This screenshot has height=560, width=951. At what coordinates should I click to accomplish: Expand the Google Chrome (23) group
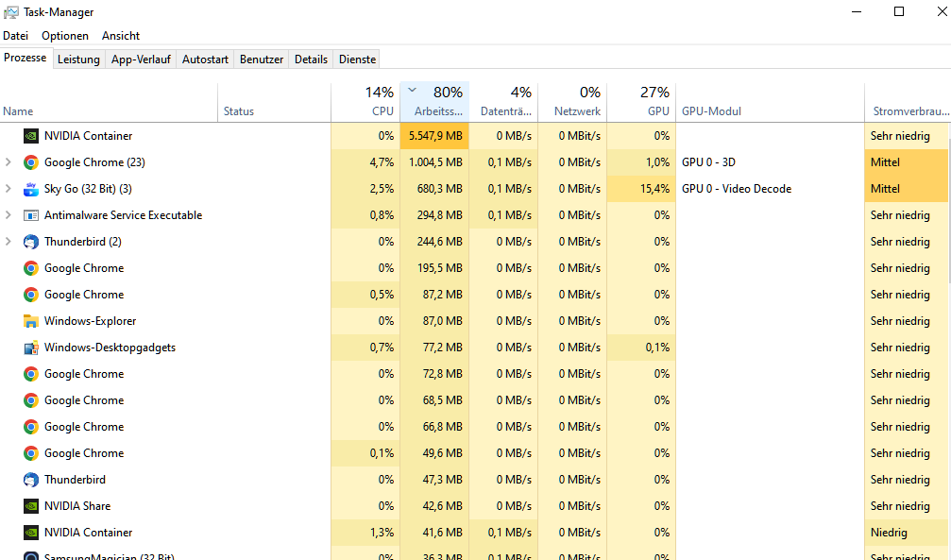(x=8, y=162)
